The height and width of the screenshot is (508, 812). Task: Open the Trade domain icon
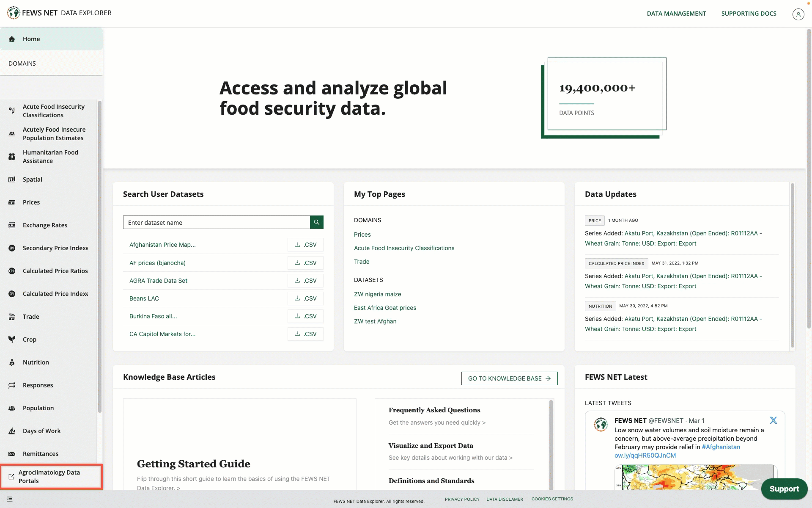pyautogui.click(x=12, y=316)
